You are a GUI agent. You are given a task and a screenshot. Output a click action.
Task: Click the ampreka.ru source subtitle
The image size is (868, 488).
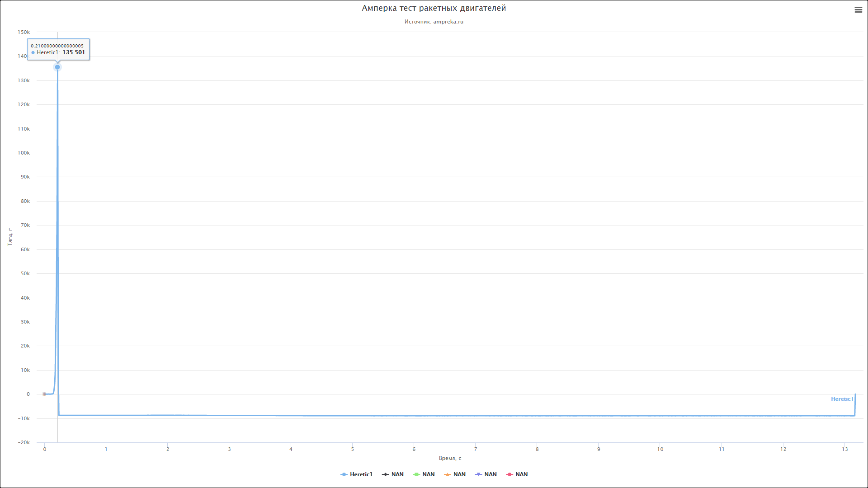(434, 22)
